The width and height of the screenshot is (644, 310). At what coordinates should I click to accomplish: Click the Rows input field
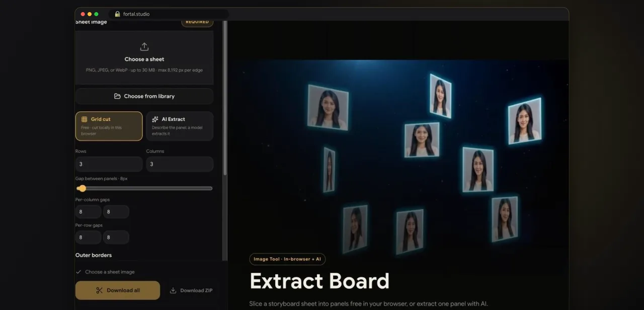(109, 164)
